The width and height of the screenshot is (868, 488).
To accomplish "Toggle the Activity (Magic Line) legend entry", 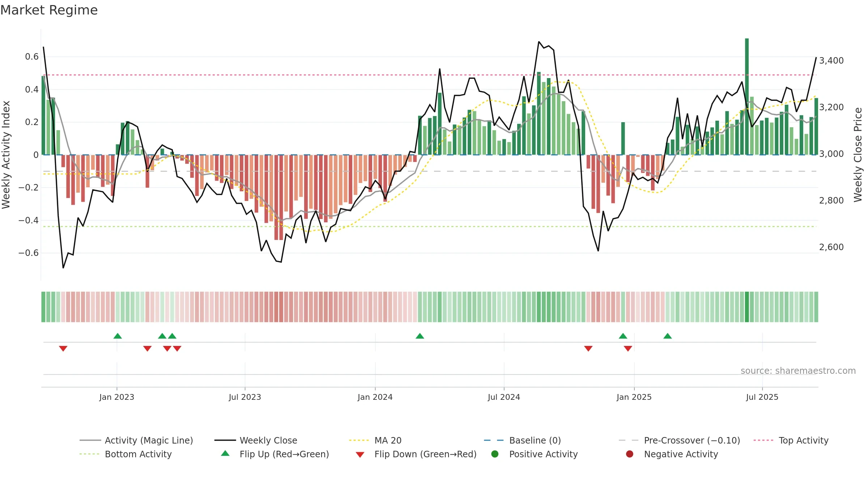I will click(136, 440).
